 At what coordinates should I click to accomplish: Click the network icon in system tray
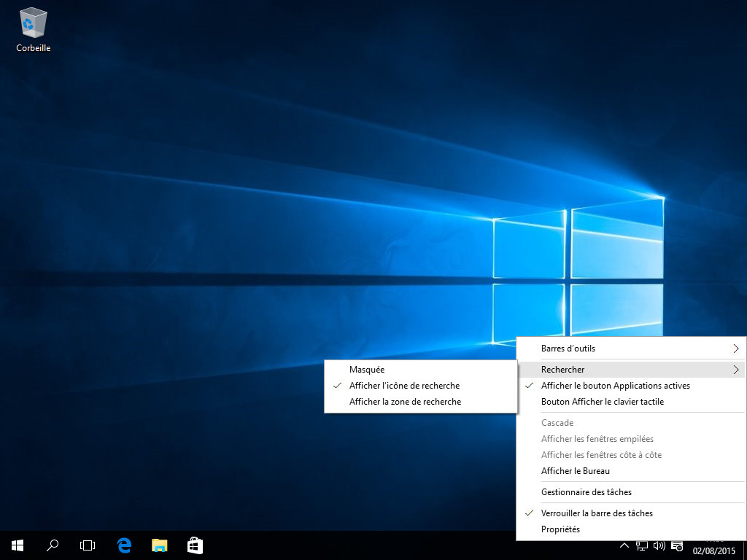642,545
